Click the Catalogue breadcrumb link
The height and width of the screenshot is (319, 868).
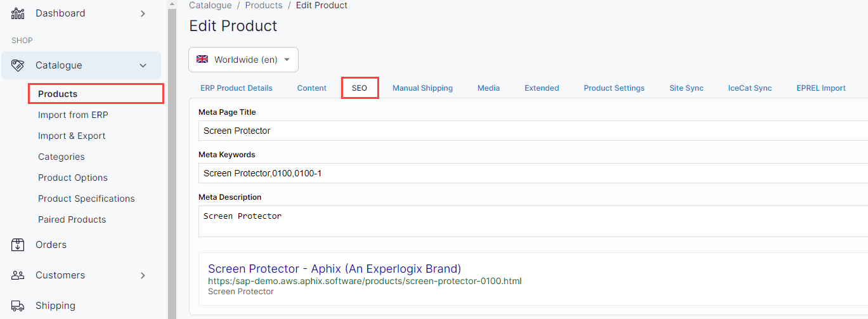tap(211, 5)
